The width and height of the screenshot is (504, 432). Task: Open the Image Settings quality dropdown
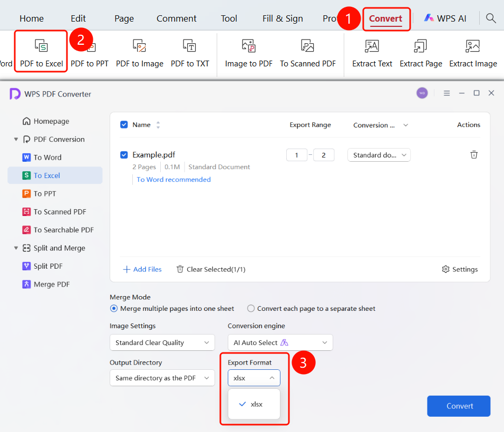(162, 343)
